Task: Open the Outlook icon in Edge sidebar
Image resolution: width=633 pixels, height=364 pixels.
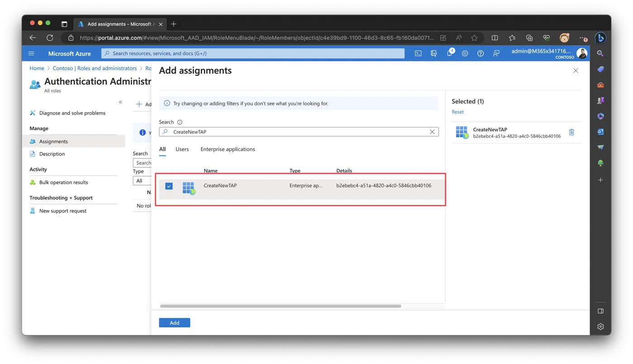Action: click(x=600, y=132)
